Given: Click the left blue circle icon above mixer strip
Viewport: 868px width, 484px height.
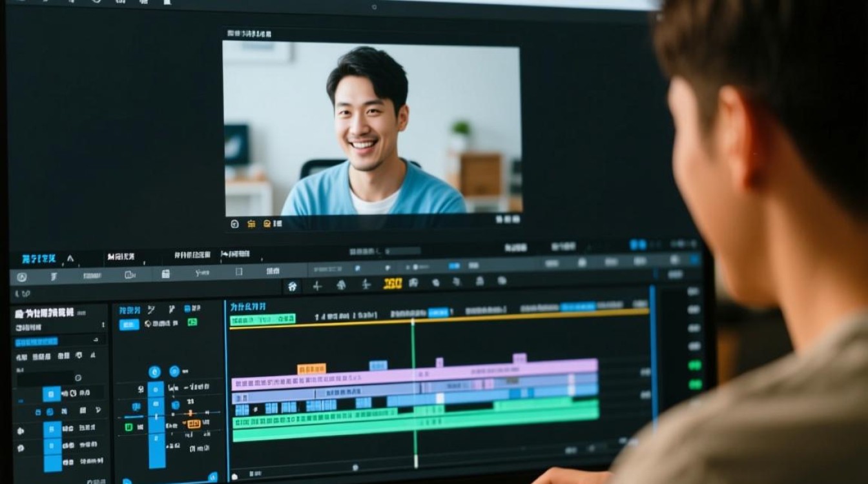Looking at the screenshot, I should (x=154, y=372).
